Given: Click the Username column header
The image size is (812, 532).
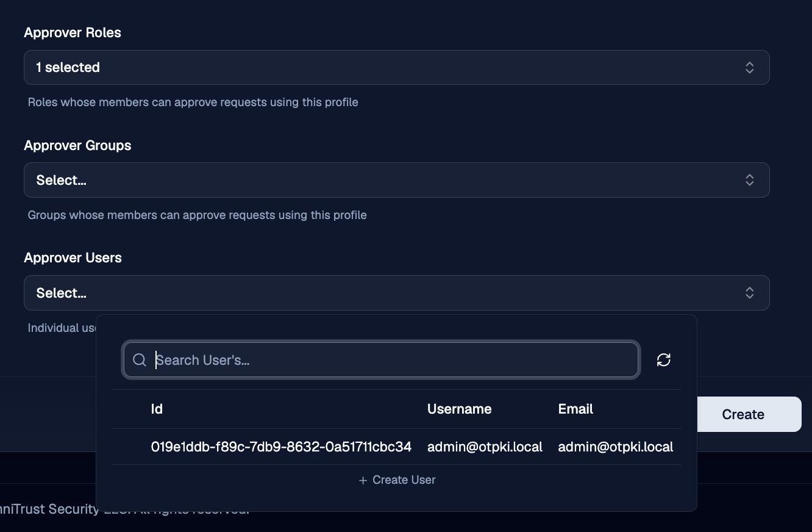Looking at the screenshot, I should pyautogui.click(x=459, y=409).
